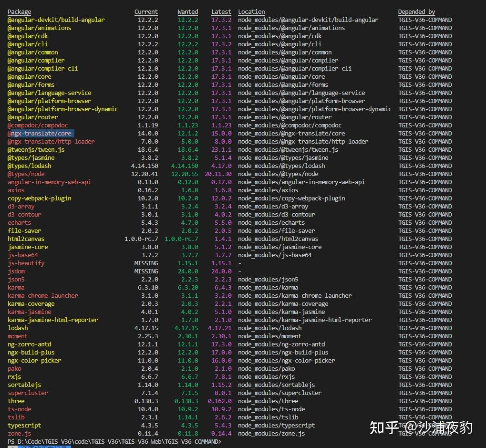
Task: Select the Latest column header
Action: (221, 11)
